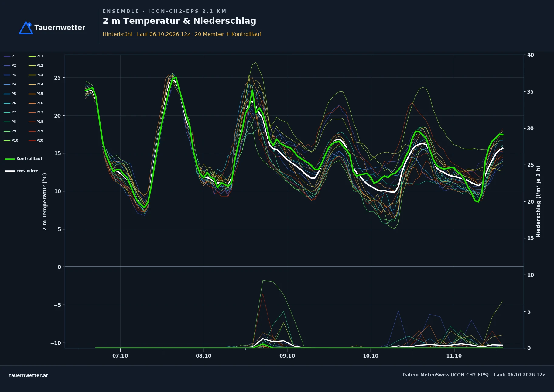Screen dimensions: 554x392
Task: Select the P11 legend entry
Action: [36, 56]
